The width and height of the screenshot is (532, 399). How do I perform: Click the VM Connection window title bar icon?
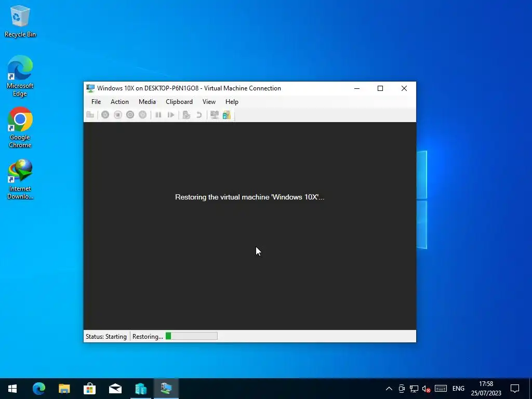(90, 88)
